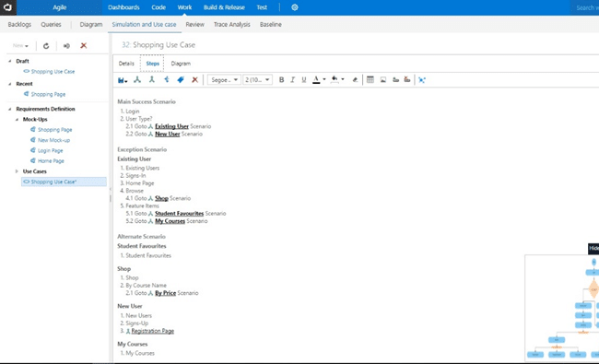Follow the By Price scenario link
This screenshot has height=364, width=599.
click(165, 293)
